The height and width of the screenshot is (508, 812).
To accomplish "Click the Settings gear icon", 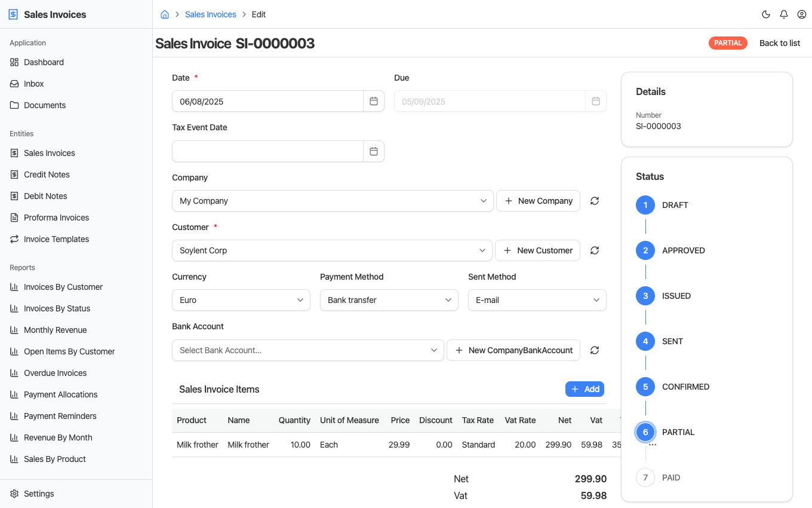I will click(14, 494).
